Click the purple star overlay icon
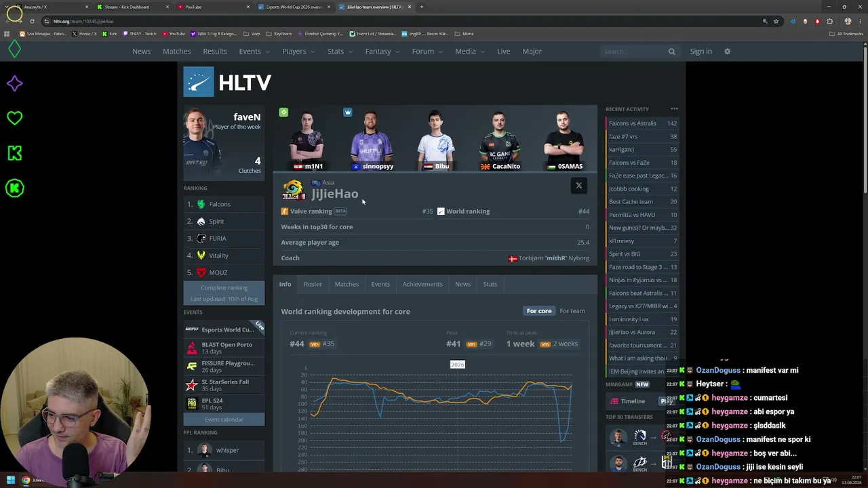Screen dimensions: 868x488 point(14,83)
